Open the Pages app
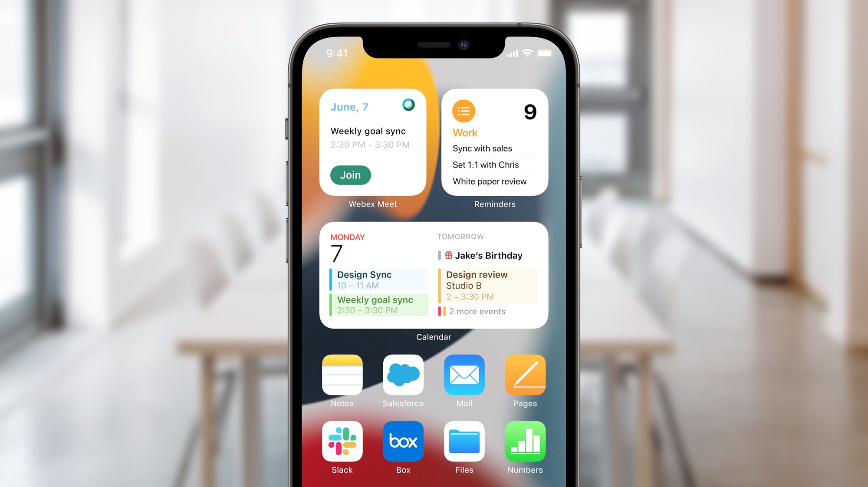The image size is (868, 487). coord(525,379)
